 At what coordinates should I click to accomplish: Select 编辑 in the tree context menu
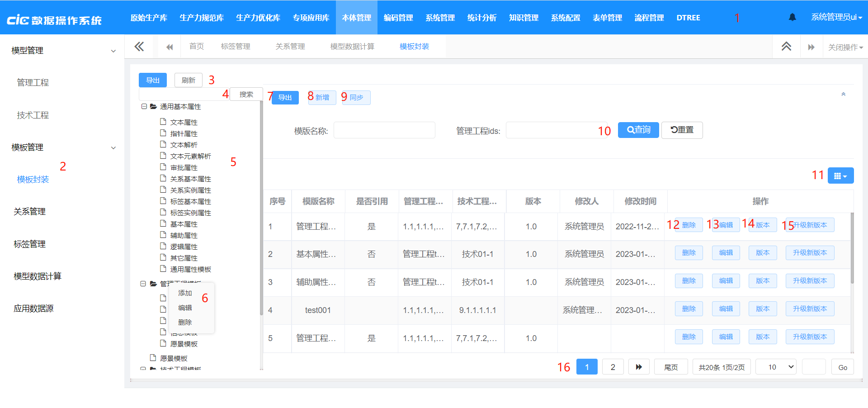(x=185, y=308)
